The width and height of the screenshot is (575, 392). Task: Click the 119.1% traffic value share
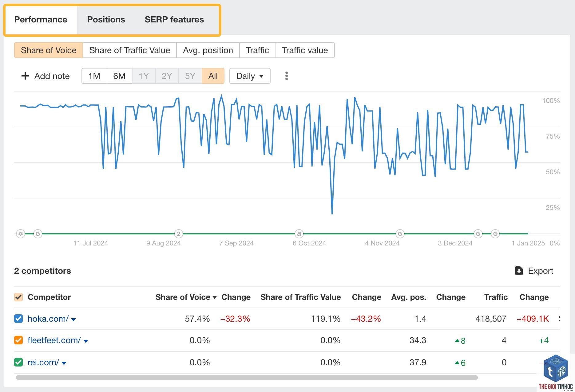click(x=326, y=319)
